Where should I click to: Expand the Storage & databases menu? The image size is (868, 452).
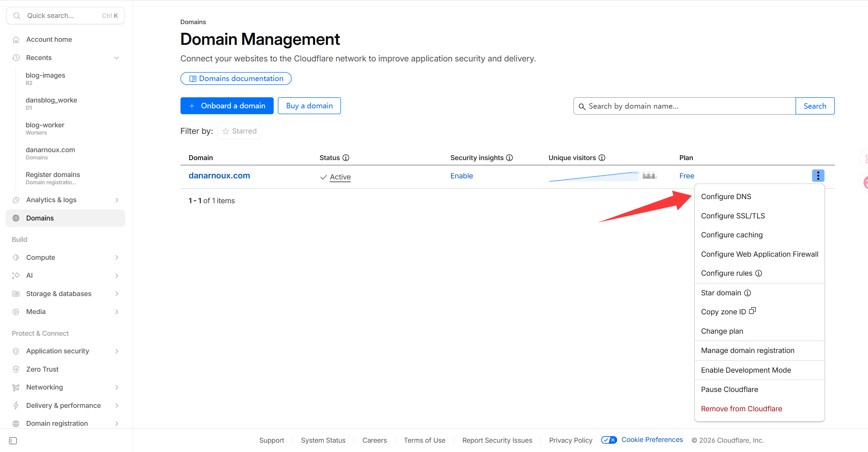[117, 294]
